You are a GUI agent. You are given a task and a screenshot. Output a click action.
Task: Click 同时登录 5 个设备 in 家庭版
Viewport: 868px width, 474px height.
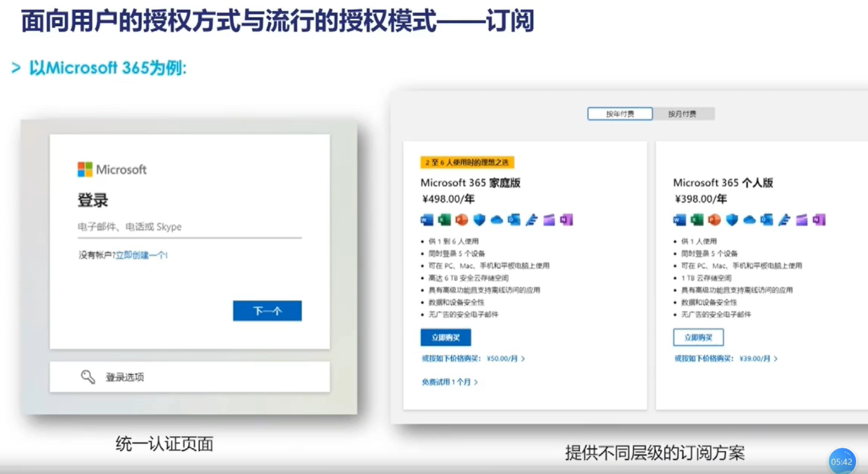pyautogui.click(x=457, y=253)
